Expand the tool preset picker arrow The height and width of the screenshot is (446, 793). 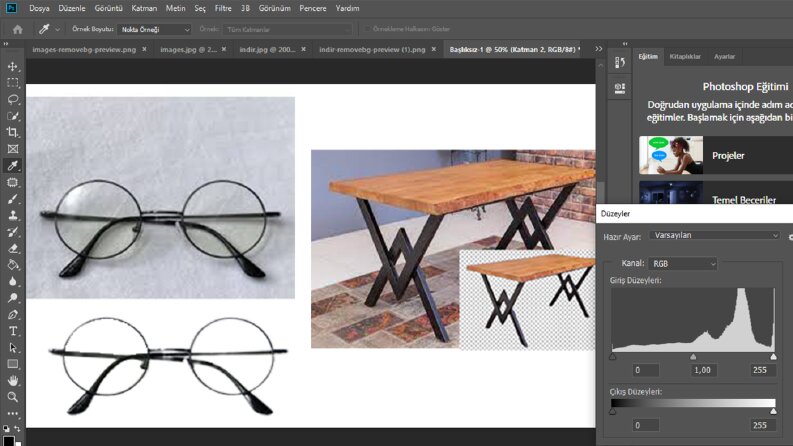click(x=57, y=29)
